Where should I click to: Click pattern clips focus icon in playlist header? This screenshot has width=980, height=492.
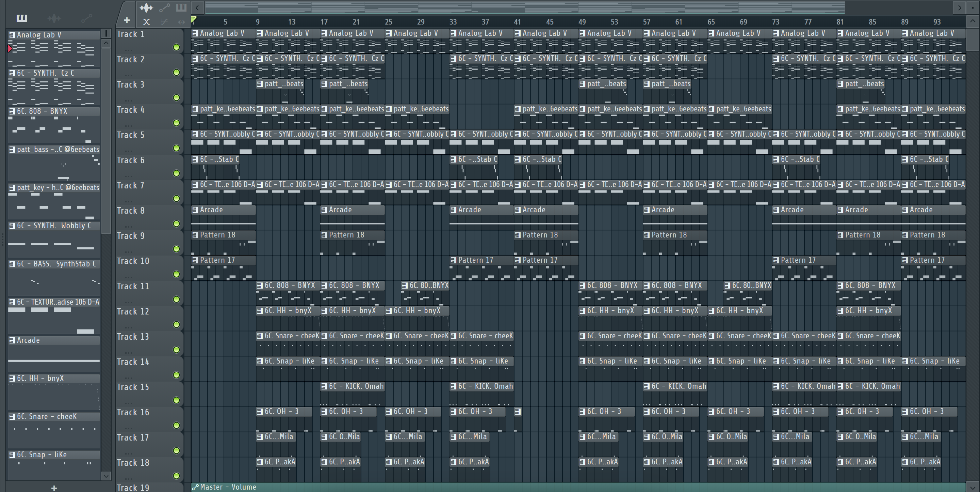coord(181,7)
